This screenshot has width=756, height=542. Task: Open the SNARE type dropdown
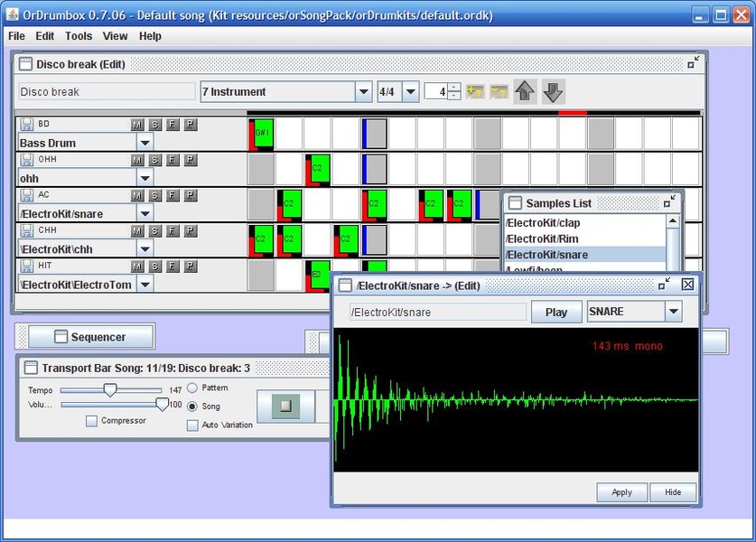(x=672, y=312)
